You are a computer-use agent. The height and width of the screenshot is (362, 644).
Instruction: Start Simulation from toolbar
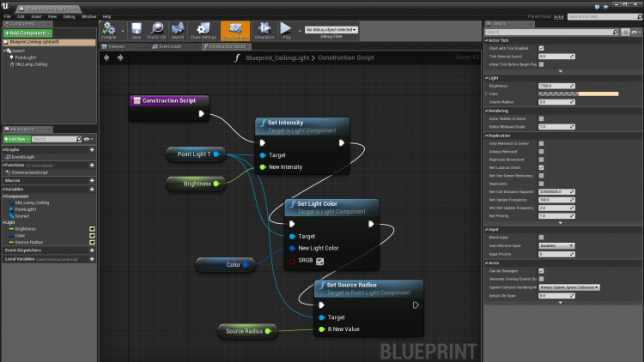coord(264,30)
